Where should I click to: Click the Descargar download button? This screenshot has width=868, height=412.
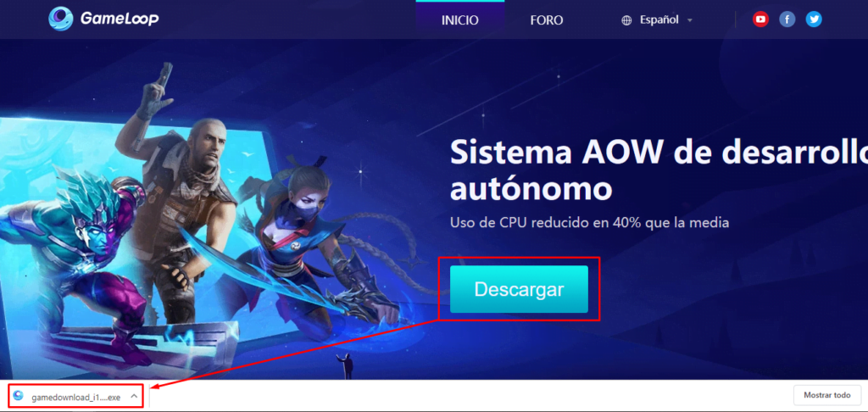click(519, 289)
